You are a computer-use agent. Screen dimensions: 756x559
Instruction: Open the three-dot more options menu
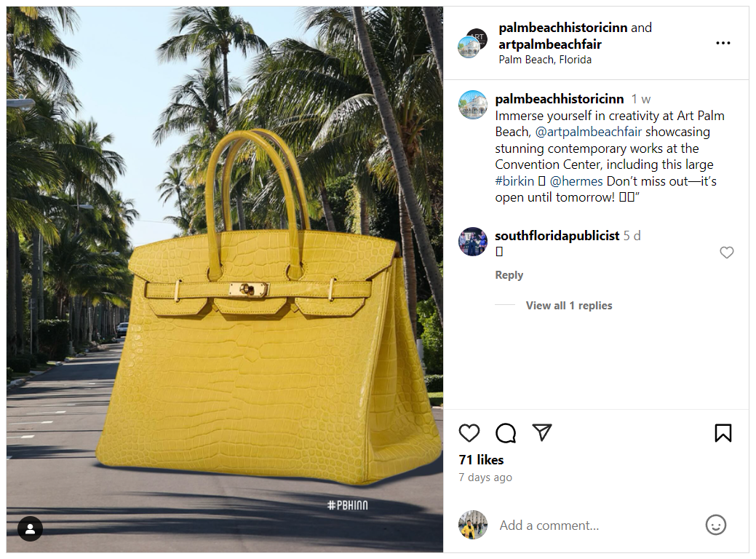coord(723,43)
